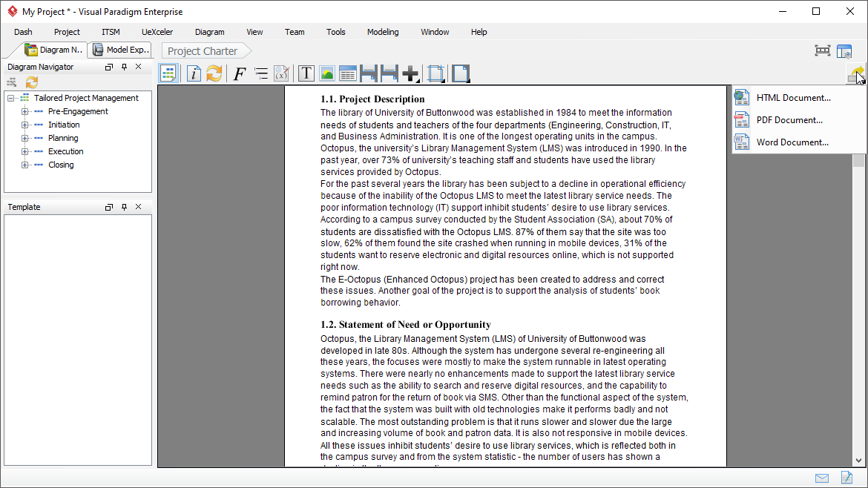
Task: Close the Diagram Navigator panel
Action: [139, 67]
